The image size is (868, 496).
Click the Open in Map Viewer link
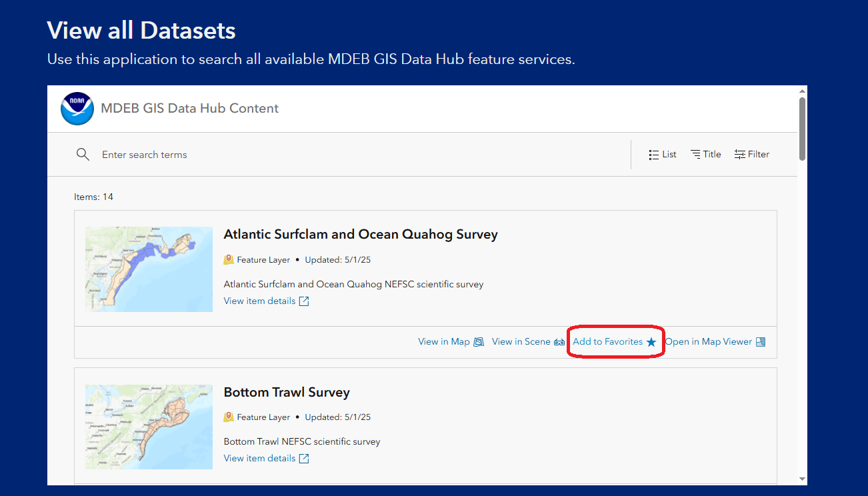[709, 342]
